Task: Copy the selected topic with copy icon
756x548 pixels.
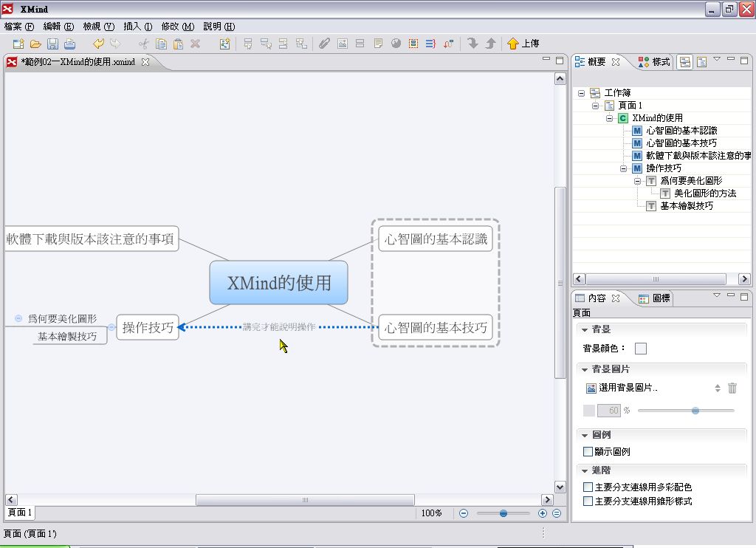Action: click(x=161, y=44)
